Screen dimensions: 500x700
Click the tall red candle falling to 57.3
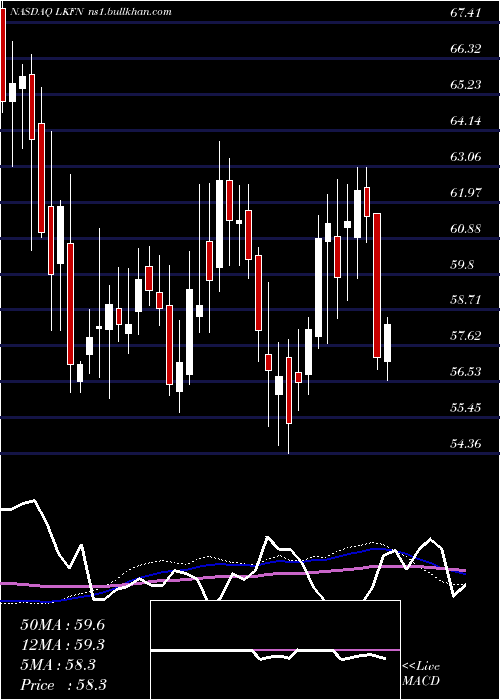tap(377, 286)
